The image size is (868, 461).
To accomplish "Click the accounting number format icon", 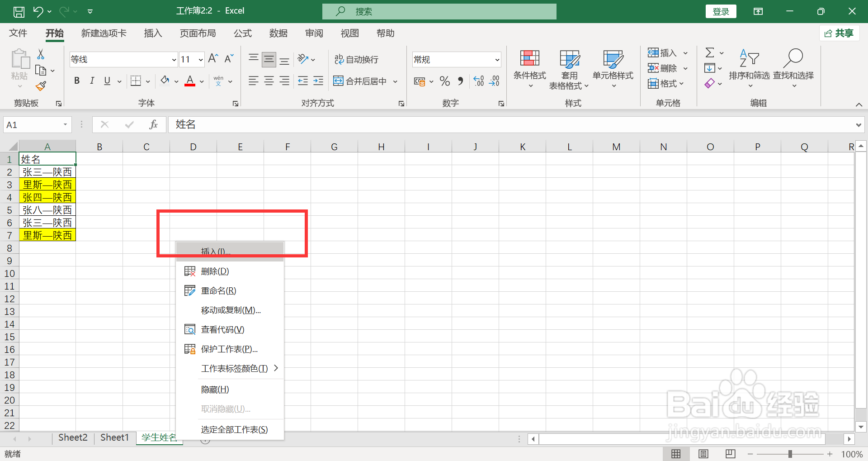I will [420, 81].
